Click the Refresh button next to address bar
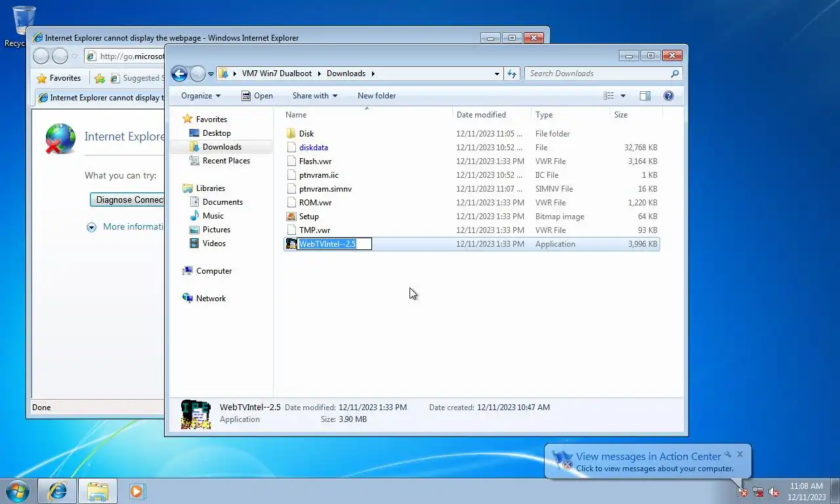This screenshot has height=504, width=840. [x=512, y=73]
